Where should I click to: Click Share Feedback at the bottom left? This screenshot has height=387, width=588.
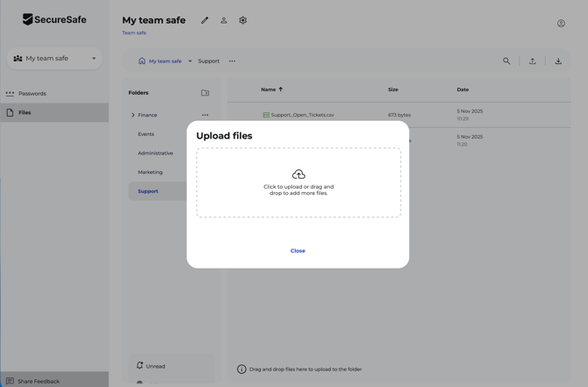[x=38, y=381]
